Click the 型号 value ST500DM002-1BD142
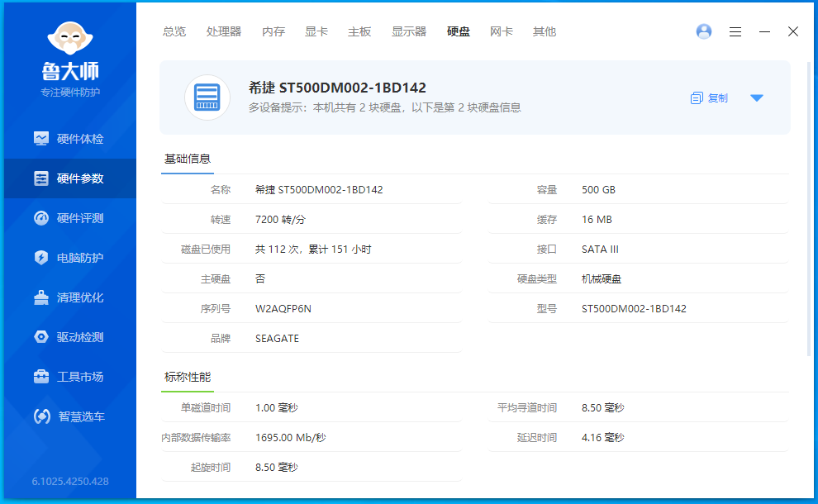 pyautogui.click(x=634, y=309)
